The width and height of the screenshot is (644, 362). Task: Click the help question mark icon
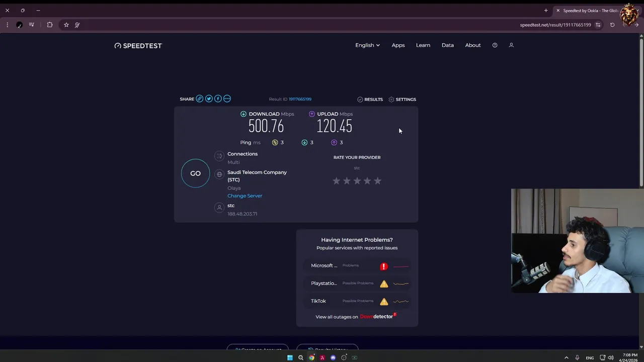[495, 45]
